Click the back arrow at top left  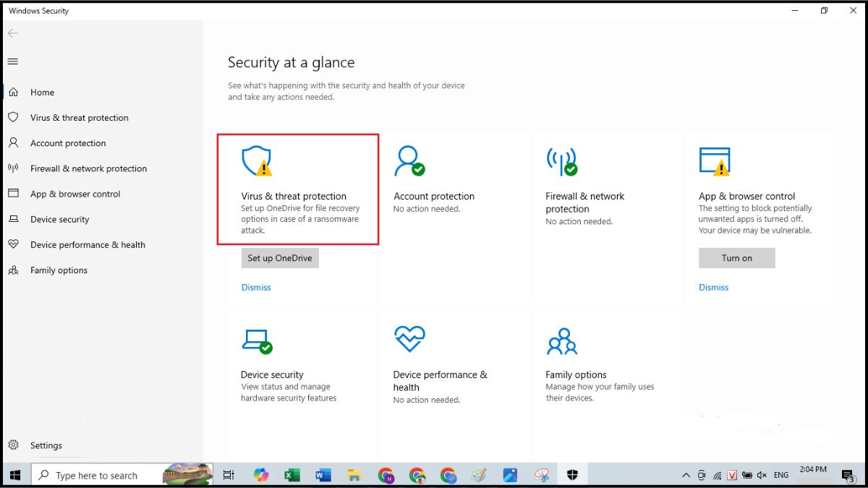coord(13,33)
